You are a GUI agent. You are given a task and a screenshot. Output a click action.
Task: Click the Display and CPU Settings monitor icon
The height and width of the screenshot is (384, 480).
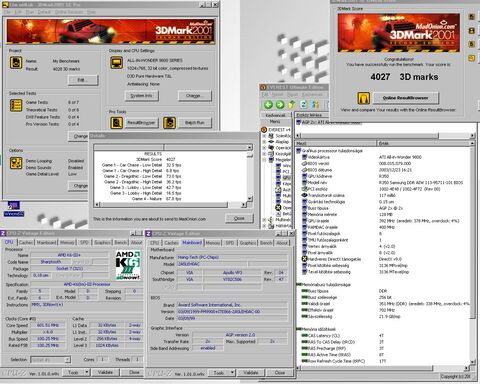point(117,63)
